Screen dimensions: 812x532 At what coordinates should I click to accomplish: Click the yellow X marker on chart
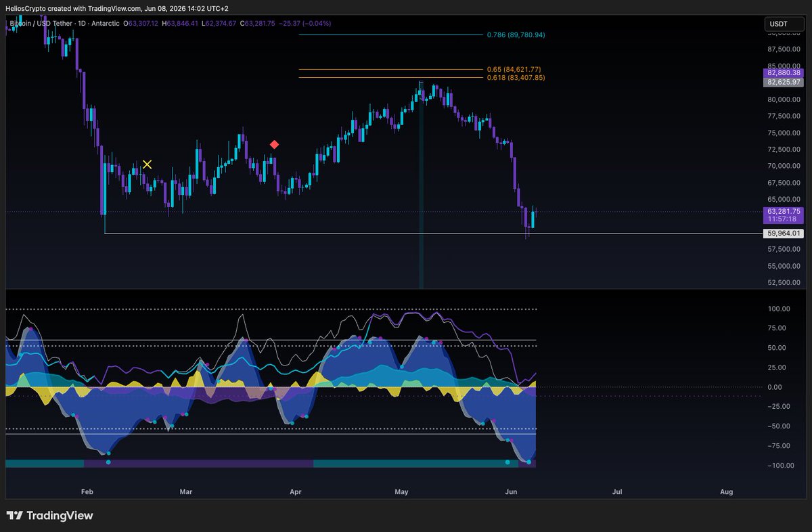click(147, 164)
